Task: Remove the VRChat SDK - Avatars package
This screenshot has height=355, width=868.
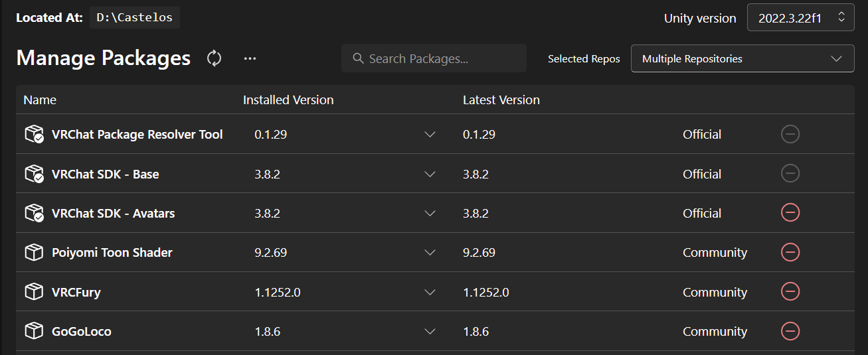Action: pyautogui.click(x=790, y=213)
